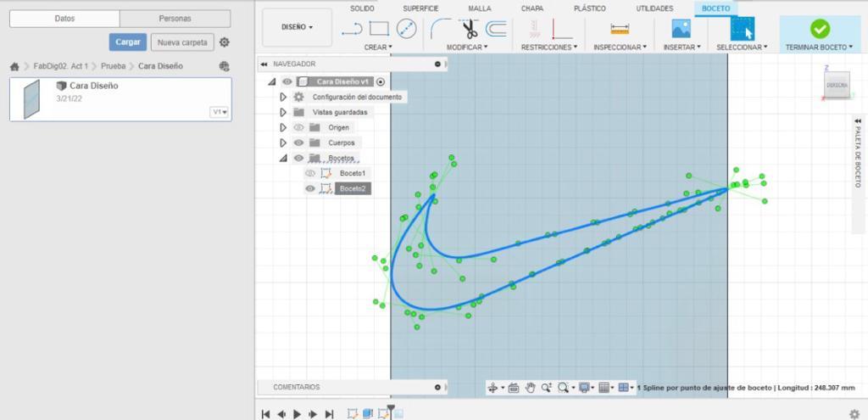The height and width of the screenshot is (420, 868).
Task: Select the Rectangle sketch tool
Action: 379,28
